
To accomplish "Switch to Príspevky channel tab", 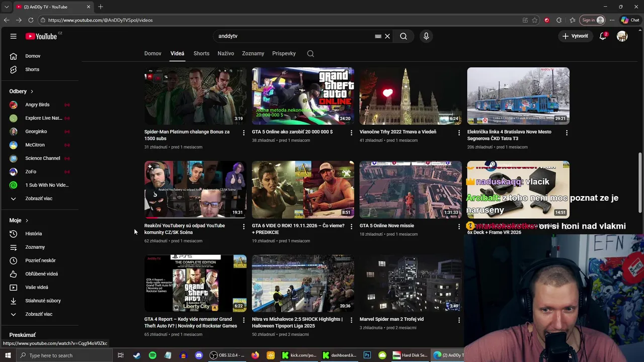I will 284,53.
